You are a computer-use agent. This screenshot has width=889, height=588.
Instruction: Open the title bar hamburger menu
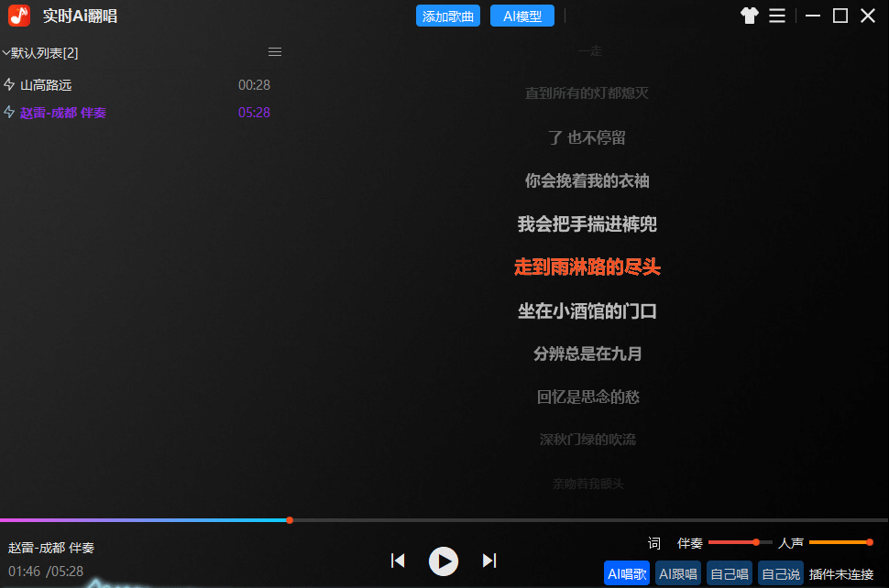(x=777, y=16)
